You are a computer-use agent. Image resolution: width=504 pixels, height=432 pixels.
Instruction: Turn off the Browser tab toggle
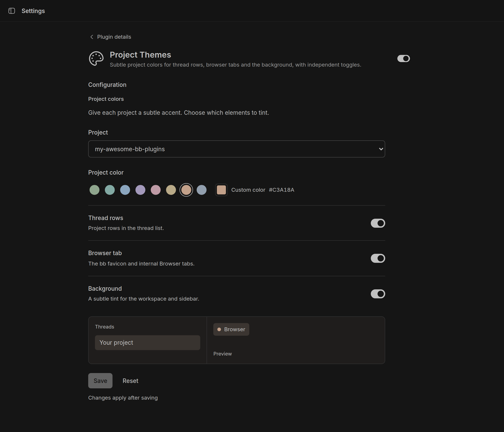point(378,258)
